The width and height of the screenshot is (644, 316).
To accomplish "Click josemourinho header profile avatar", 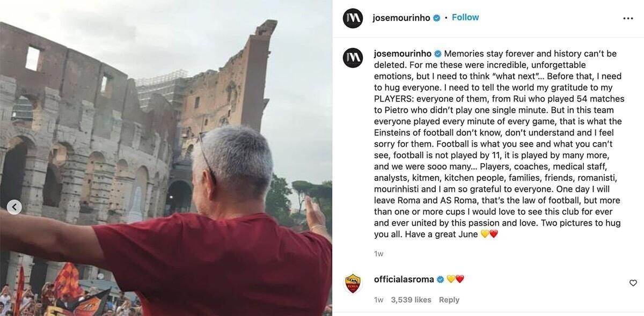I will (353, 18).
